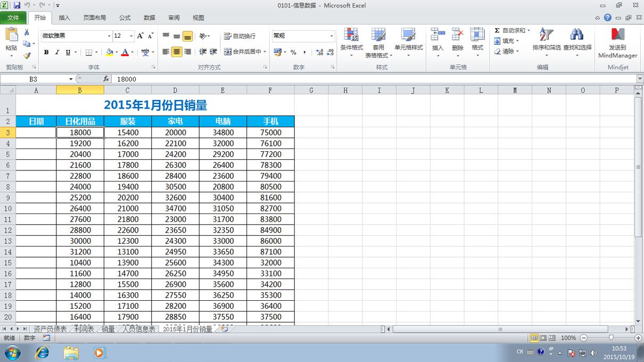Click the formula bar showing 18000
Viewport: 644px width, 362px height.
374,79
